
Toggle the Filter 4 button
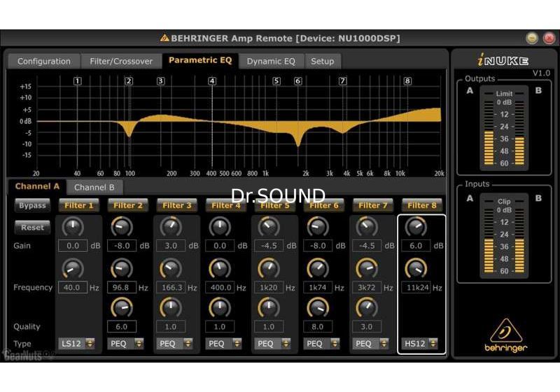coord(225,205)
